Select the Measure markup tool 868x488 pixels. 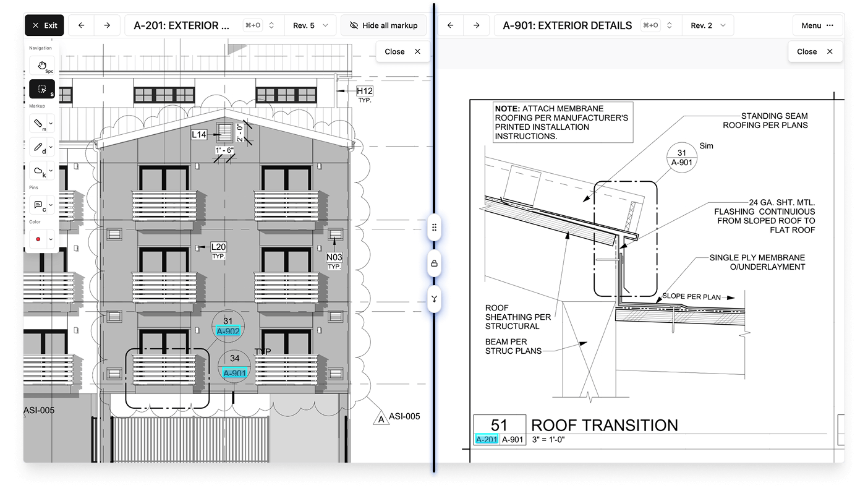click(x=39, y=123)
